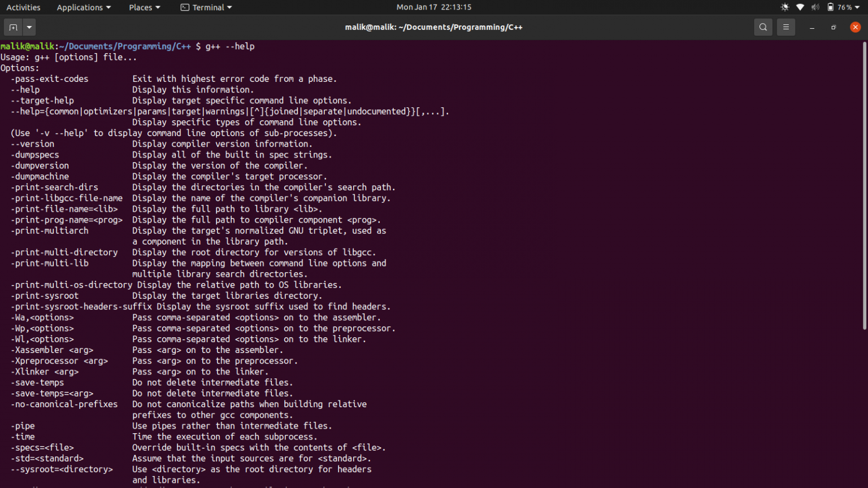Expand the new tab dropdown arrow

tap(29, 27)
